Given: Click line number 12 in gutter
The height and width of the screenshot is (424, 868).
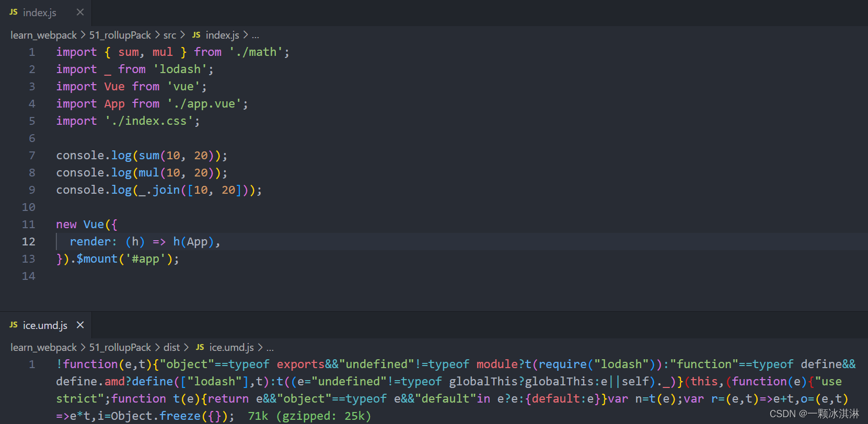Looking at the screenshot, I should (x=29, y=241).
